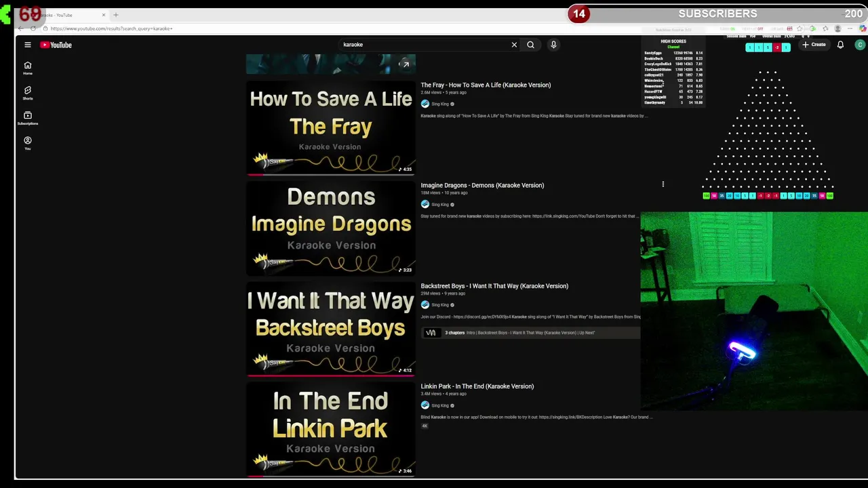The image size is (868, 488).
Task: Click '2.6M views • 5 years ago' text
Action: coord(443,92)
